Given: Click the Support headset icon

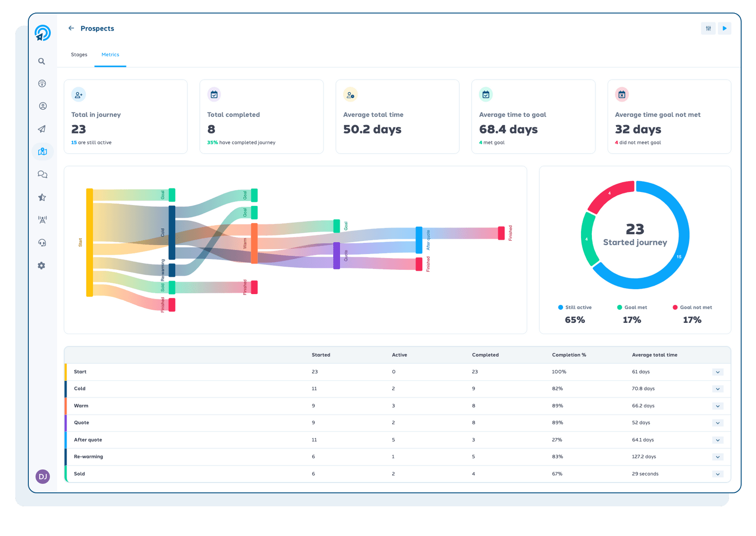Looking at the screenshot, I should 42,243.
